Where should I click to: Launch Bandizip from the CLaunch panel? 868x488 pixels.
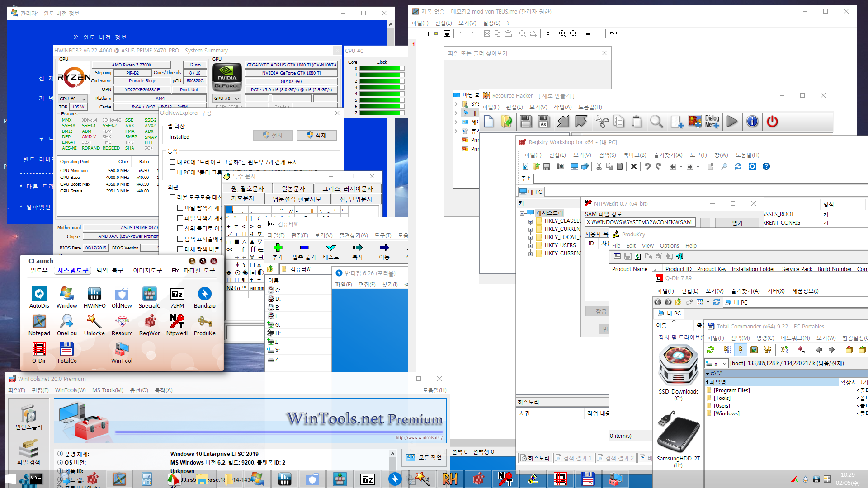(x=204, y=298)
